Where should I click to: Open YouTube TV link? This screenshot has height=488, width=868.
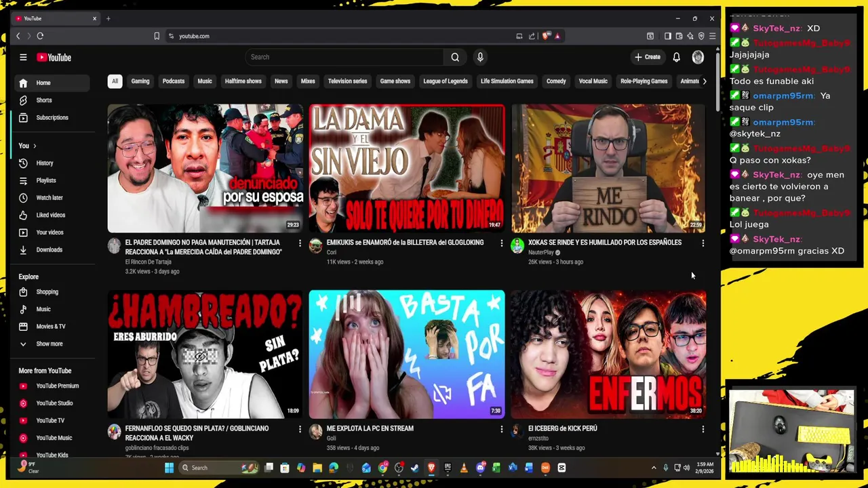52,420
